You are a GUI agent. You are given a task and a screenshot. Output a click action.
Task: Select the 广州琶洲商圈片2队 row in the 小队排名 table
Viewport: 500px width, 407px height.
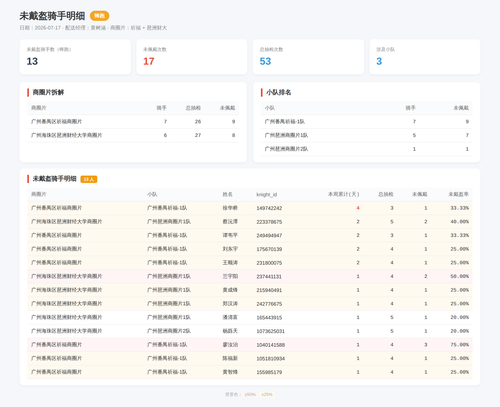(x=367, y=149)
